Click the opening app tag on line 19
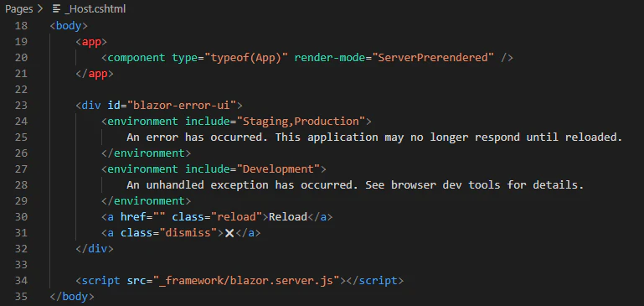 (x=91, y=42)
